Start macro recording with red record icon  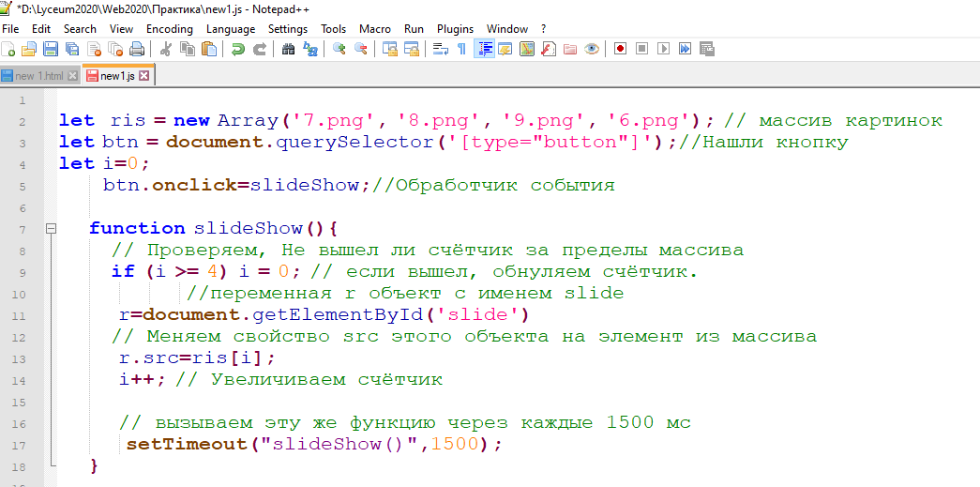[620, 49]
